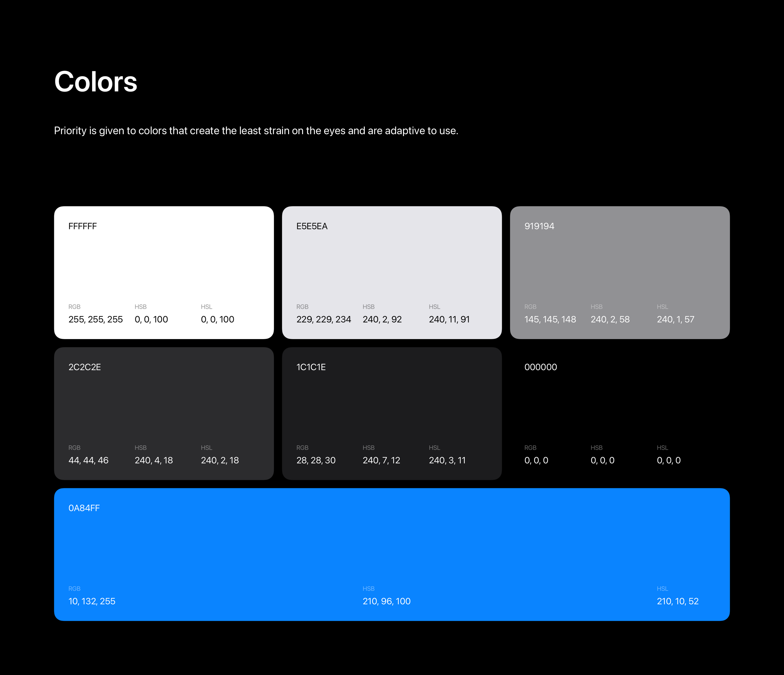This screenshot has height=675, width=784.
Task: Click RGB value 10, 132, 255
Action: coord(92,601)
